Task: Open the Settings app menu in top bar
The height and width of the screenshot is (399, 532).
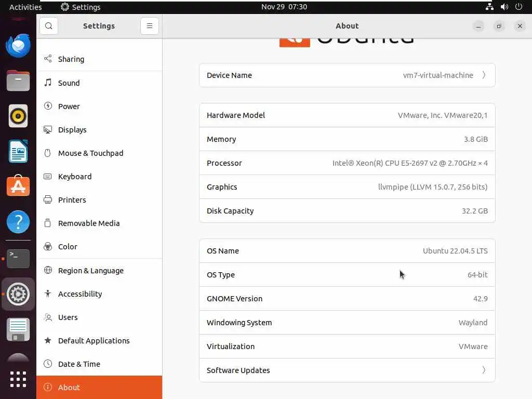Action: (81, 7)
